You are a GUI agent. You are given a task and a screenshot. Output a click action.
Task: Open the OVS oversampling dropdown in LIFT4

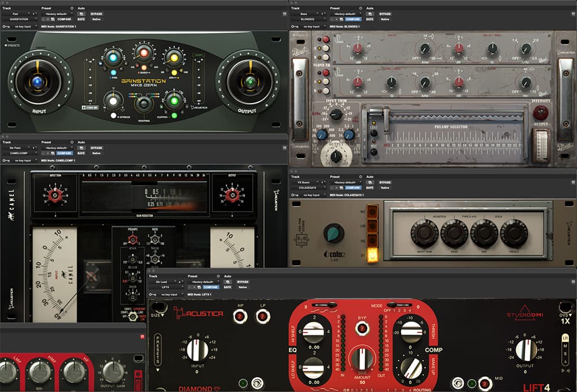pos(566,315)
